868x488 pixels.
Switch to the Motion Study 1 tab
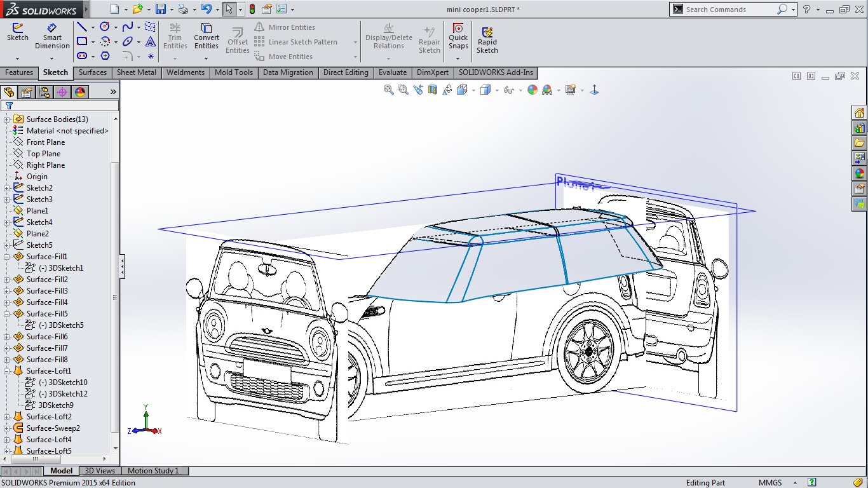pyautogui.click(x=153, y=471)
